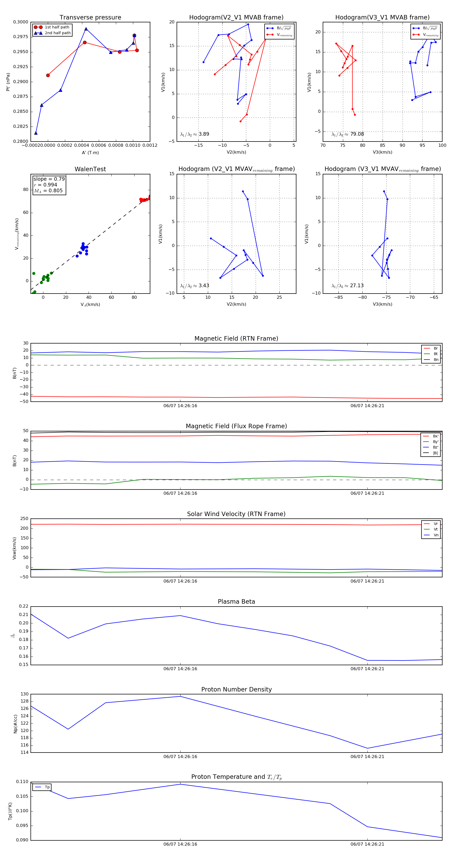Viewport: 473px width, 868px height.
Task: Click 'V remaining' legend entry in V3_V1 hodogram
Action: (425, 35)
